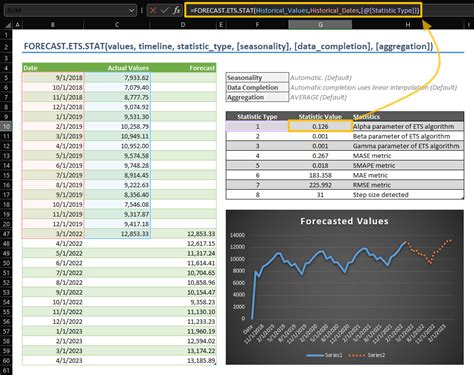
Task: Select the Automatic (Default) seasonality cell
Action: pyautogui.click(x=321, y=78)
